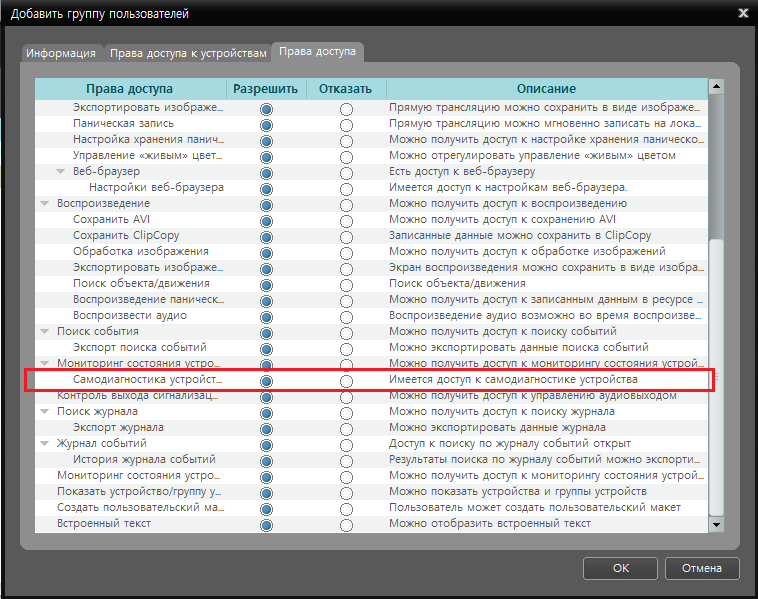
Task: Collapse the Воспроизведение tree node
Action: pos(44,204)
